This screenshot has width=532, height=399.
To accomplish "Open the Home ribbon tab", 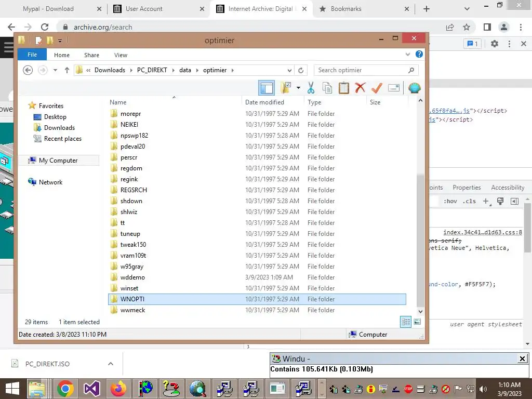I will coord(62,55).
